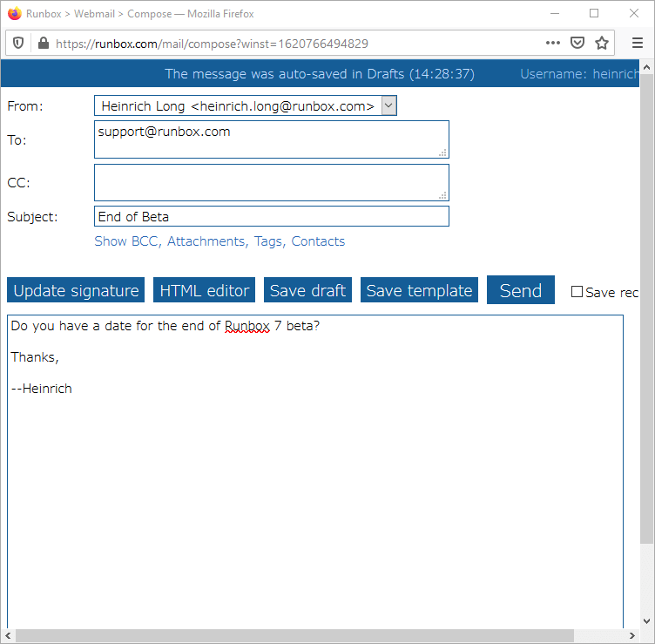Click the auto-saved in Drafts notice
Screen dimensions: 655x644
(x=320, y=74)
